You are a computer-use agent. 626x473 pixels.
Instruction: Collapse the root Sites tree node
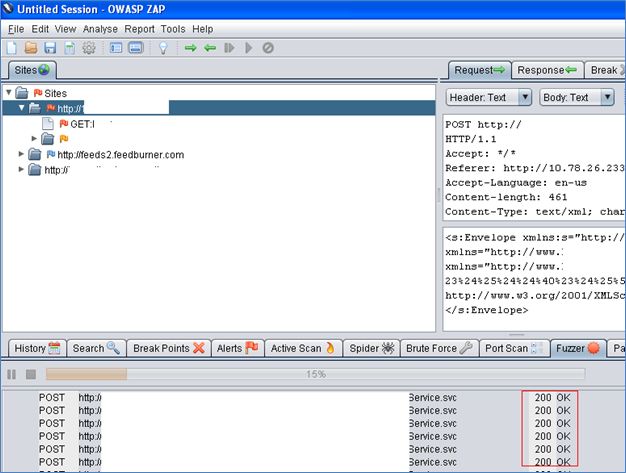pyautogui.click(x=8, y=93)
